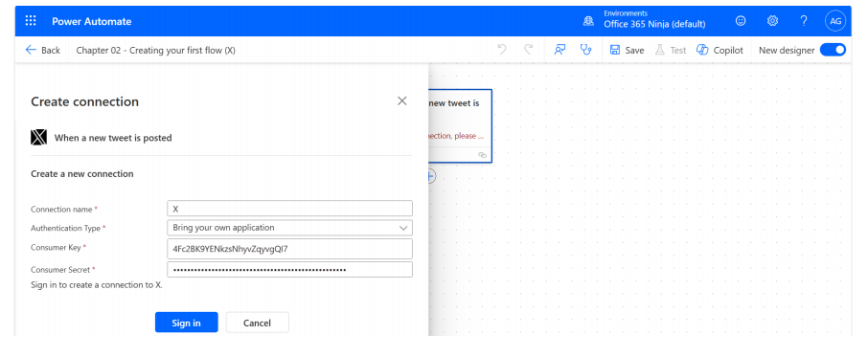The image size is (868, 357).
Task: Open Copilot from the toolbar
Action: point(720,51)
